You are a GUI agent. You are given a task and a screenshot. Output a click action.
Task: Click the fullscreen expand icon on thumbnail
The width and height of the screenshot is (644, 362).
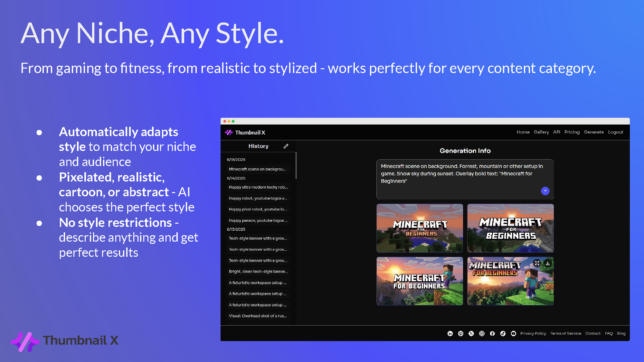(x=537, y=263)
